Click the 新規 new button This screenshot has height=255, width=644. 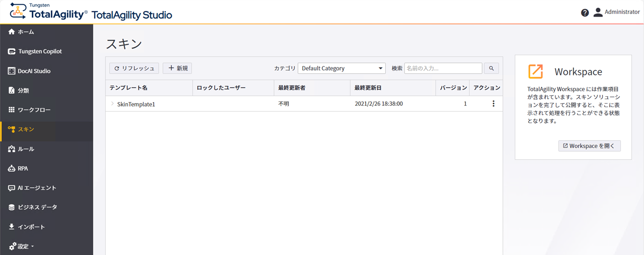click(178, 68)
